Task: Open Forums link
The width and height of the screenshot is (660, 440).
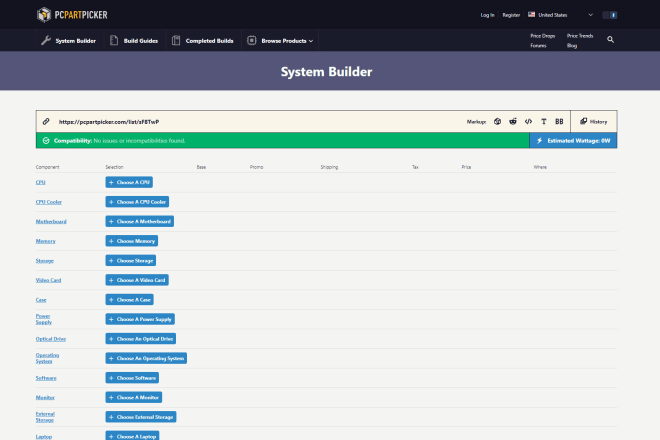Action: tap(538, 45)
